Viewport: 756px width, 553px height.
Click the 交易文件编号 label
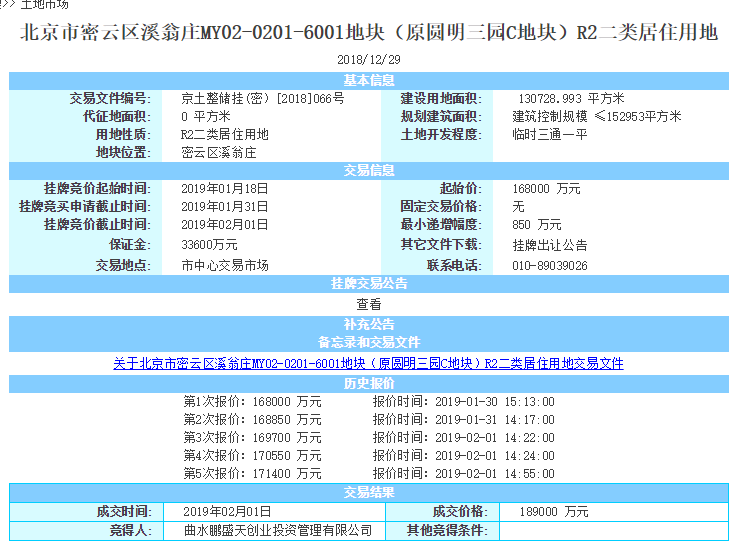(110, 99)
